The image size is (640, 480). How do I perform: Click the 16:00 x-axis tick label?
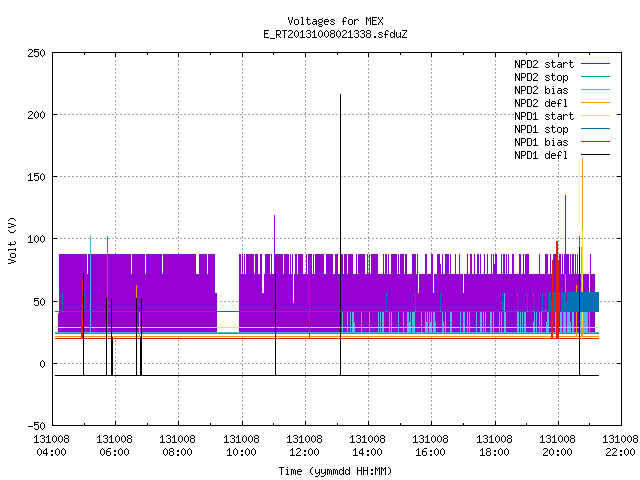pos(431,452)
